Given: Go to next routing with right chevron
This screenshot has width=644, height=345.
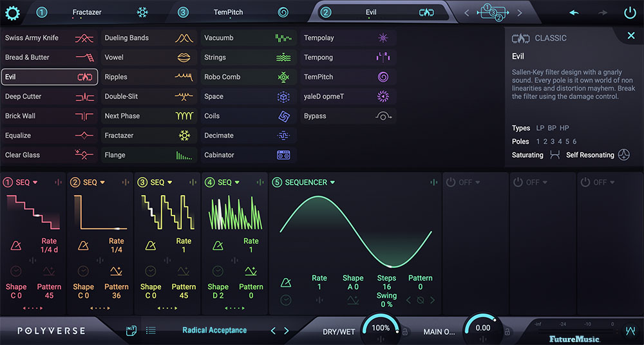Looking at the screenshot, I should pyautogui.click(x=520, y=13).
